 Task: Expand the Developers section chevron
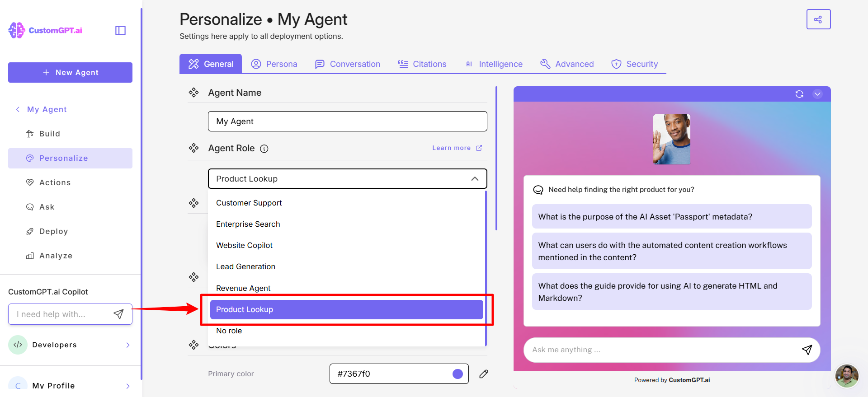coord(128,345)
